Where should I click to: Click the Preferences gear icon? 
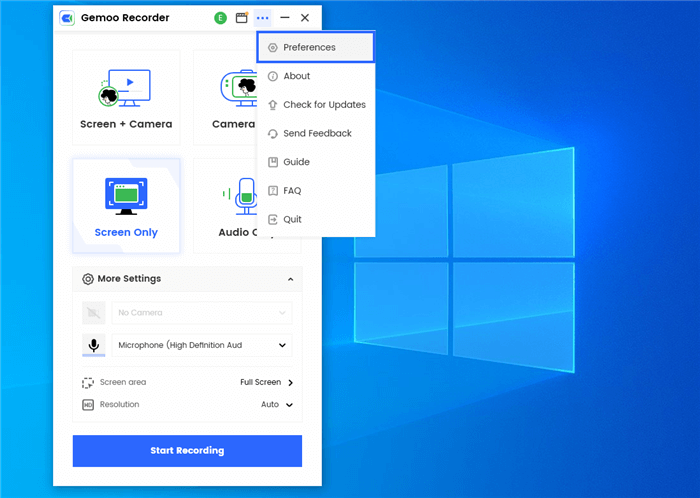273,47
